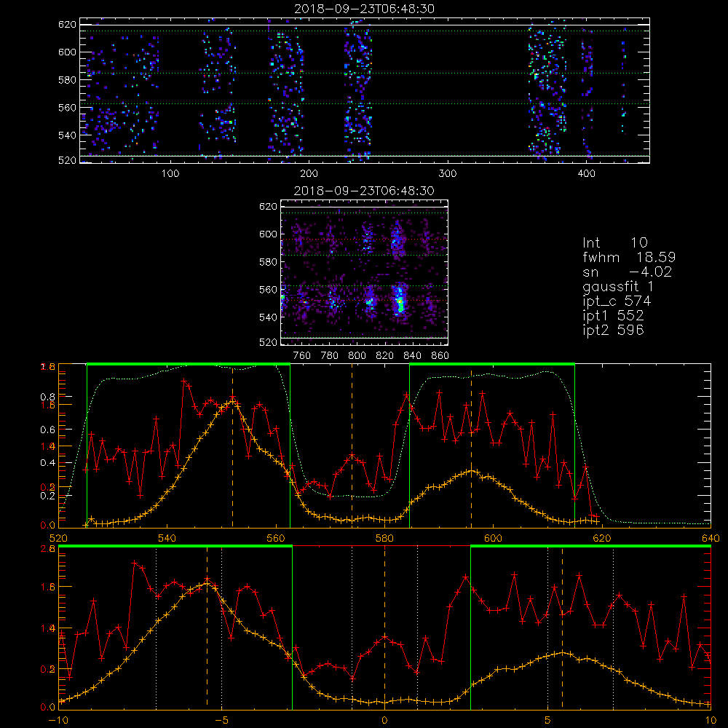Click x-axis label 100 on top plot
This screenshot has height=728, width=728.
[170, 174]
